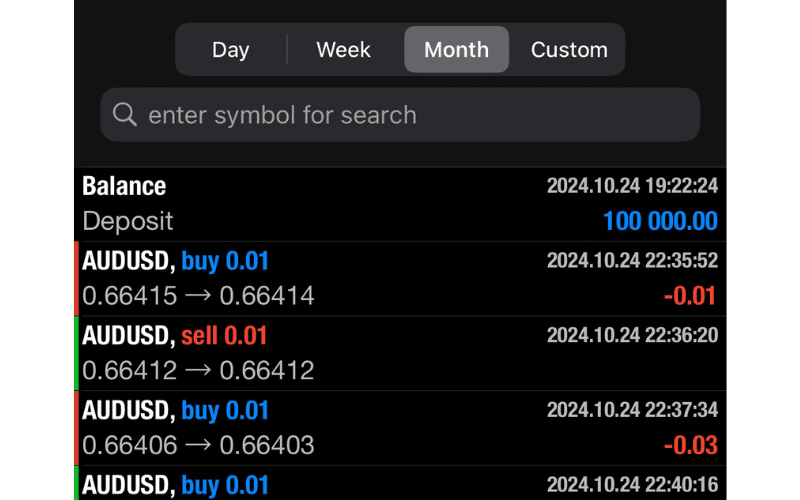Open the Custom date range tab
The height and width of the screenshot is (500, 800).
tap(569, 50)
